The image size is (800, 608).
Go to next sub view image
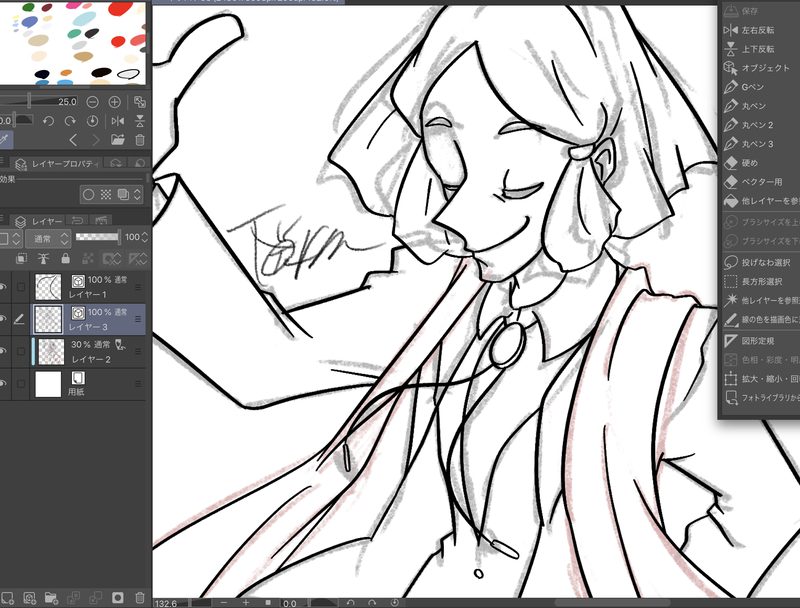click(95, 140)
